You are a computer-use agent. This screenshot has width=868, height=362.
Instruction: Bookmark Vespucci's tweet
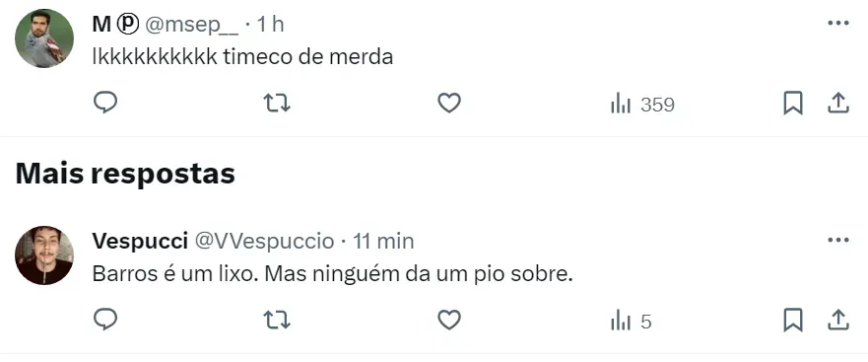[x=793, y=321]
